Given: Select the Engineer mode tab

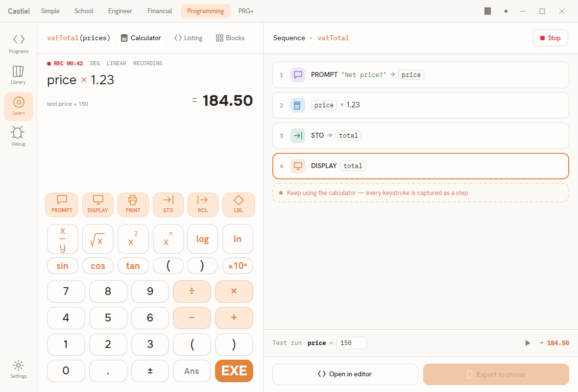Looking at the screenshot, I should pos(120,11).
